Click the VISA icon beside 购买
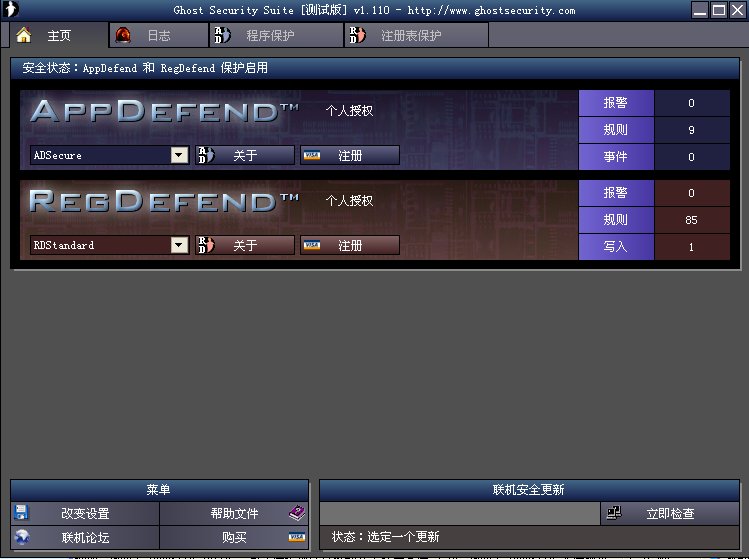Screen dimensions: 749x559 297,537
